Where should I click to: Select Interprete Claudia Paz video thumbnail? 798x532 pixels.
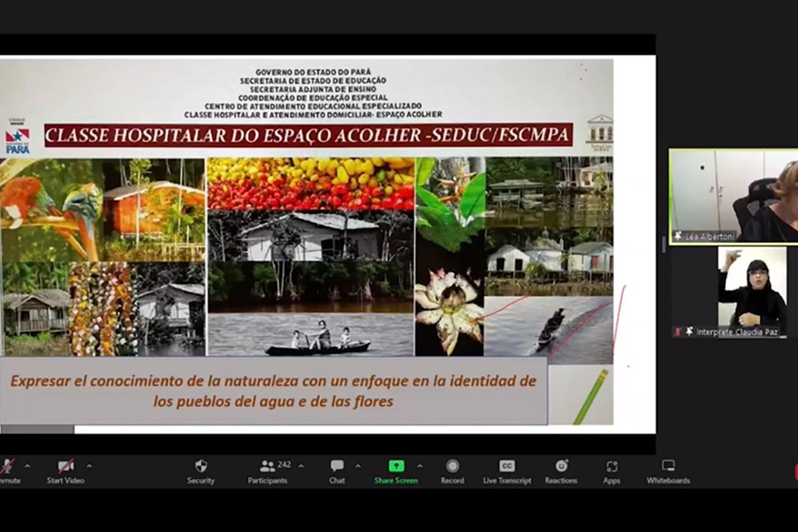pyautogui.click(x=751, y=291)
